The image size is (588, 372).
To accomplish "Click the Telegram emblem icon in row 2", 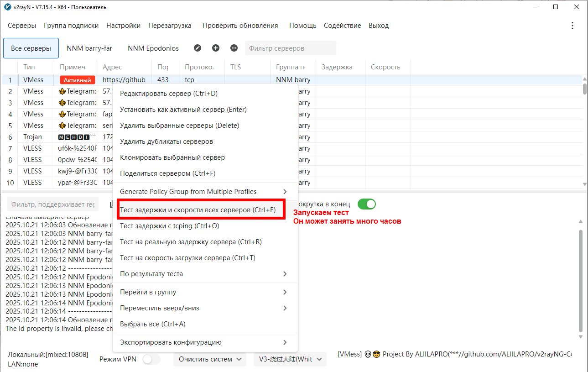I will (x=62, y=91).
